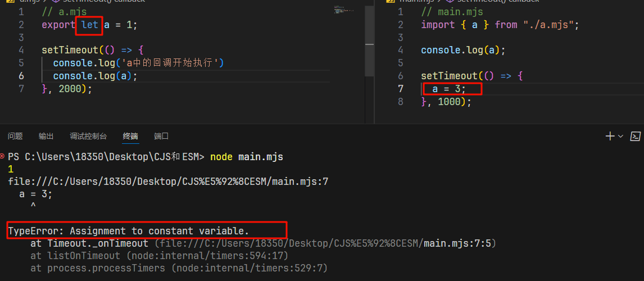Click 'Timeout._onTimeout' in the stack trace
The width and height of the screenshot is (644, 281).
click(x=98, y=243)
